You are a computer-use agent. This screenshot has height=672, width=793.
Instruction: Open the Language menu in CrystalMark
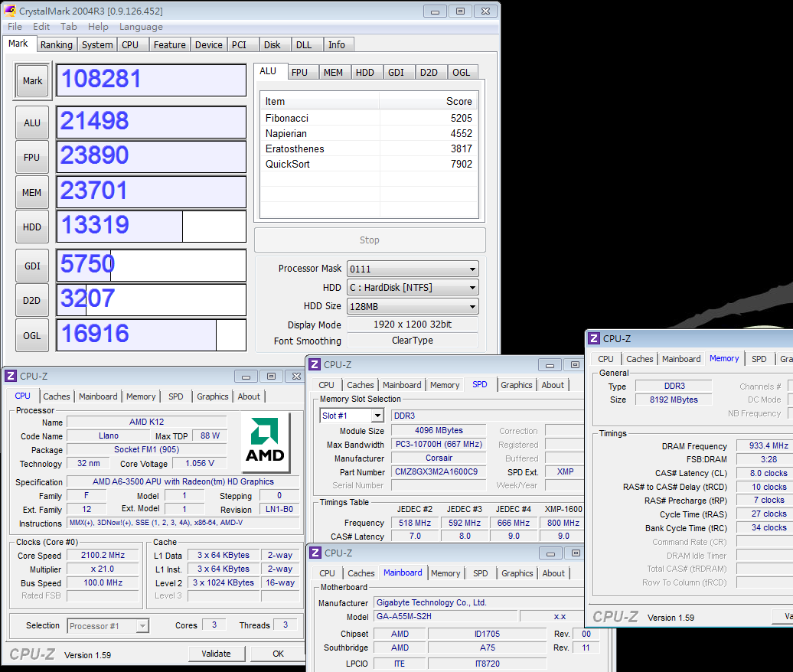coord(141,27)
